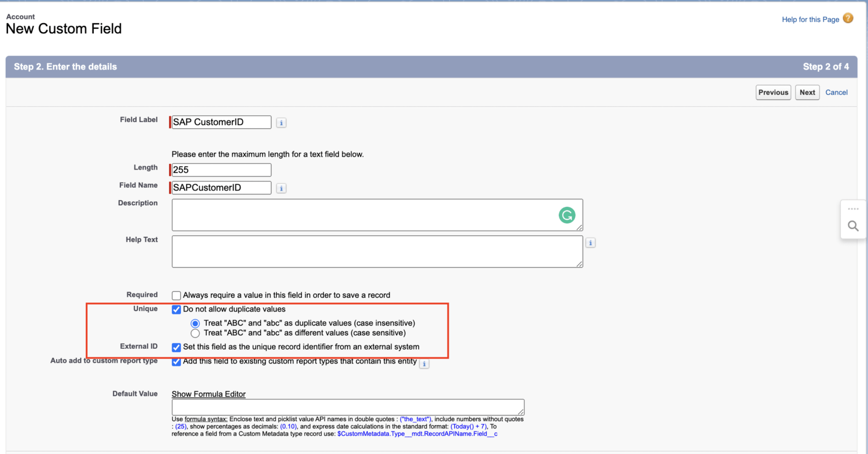Image resolution: width=868 pixels, height=454 pixels.
Task: Open Grammarly via its icon in Description box
Action: [x=567, y=215]
